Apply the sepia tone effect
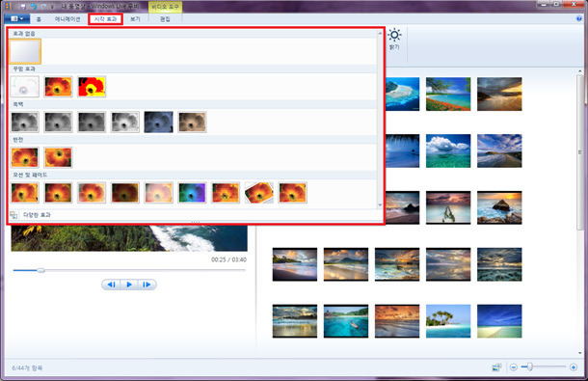The image size is (588, 381). [x=192, y=122]
